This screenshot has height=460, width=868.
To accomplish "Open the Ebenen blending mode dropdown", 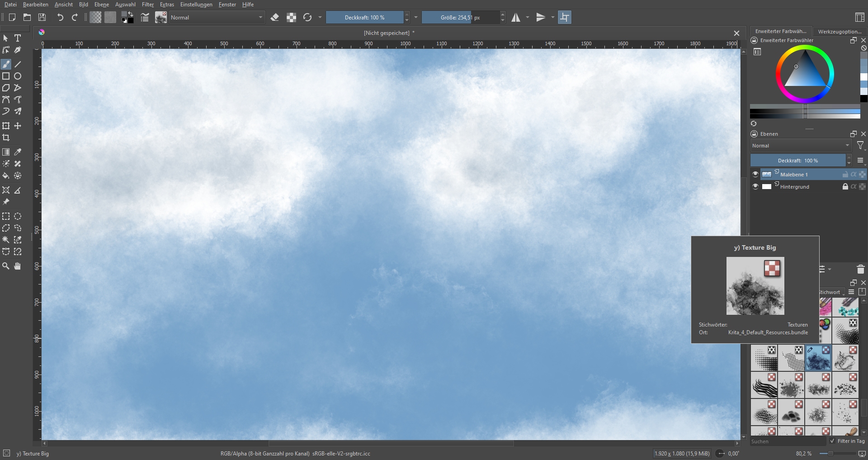I will pyautogui.click(x=801, y=146).
